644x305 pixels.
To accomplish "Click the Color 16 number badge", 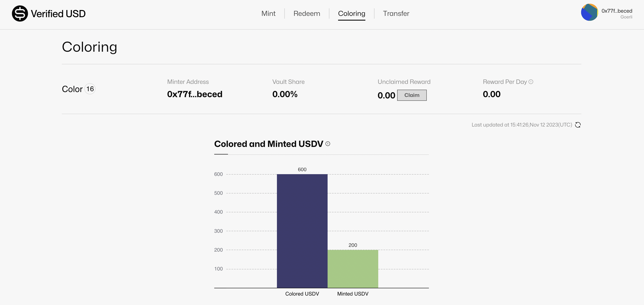I will (x=90, y=89).
